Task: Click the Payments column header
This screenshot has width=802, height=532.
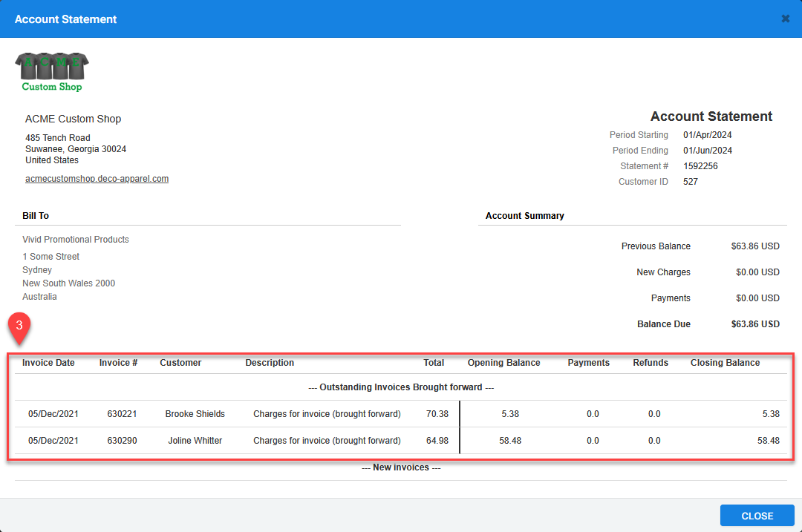Action: [x=588, y=363]
